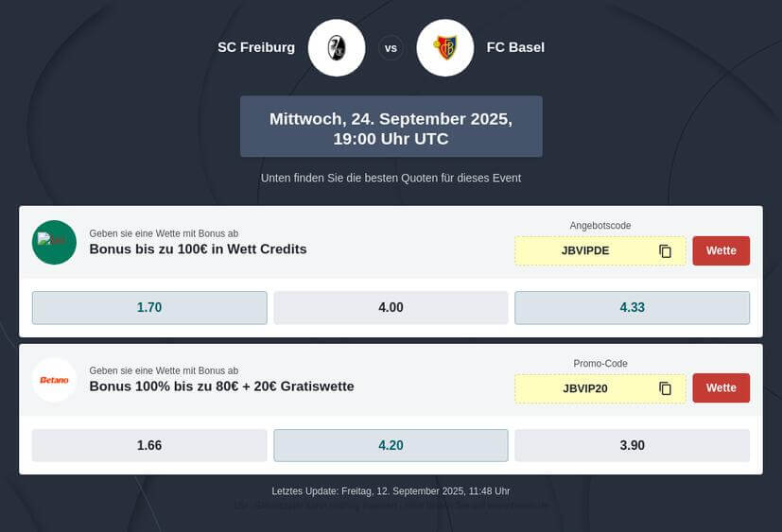Screen dimensions: 782x532
Task: Click the Betano Wette button
Action: [x=721, y=388]
